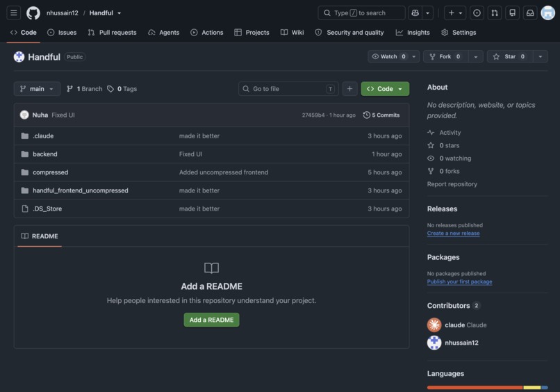
Task: Go to GitHub home via Octocat logo
Action: point(33,13)
